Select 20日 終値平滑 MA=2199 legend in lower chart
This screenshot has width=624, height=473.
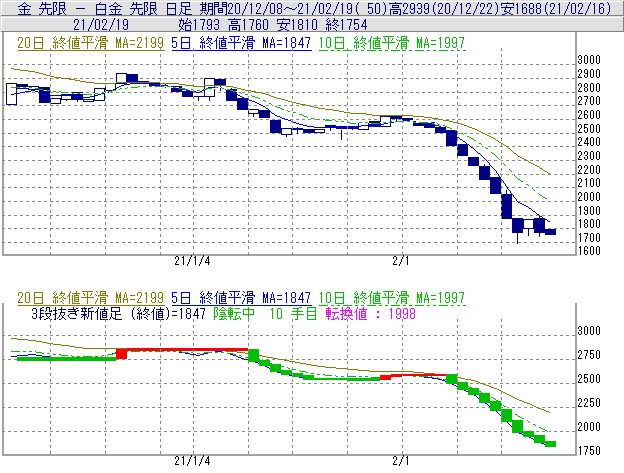(x=91, y=298)
